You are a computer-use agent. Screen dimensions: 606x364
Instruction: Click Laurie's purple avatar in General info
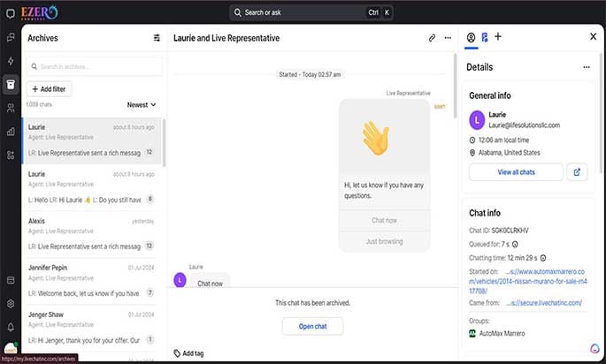[477, 120]
